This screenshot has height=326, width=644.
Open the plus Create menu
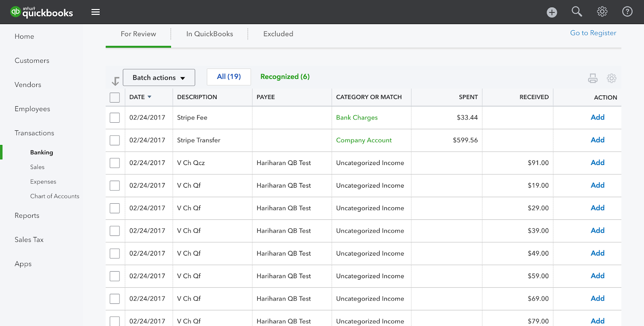[552, 12]
